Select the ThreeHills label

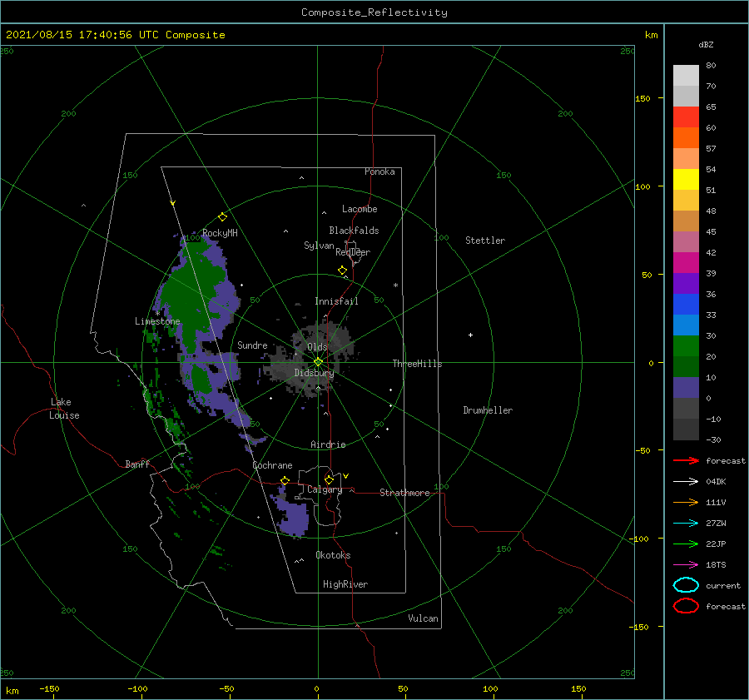click(418, 364)
